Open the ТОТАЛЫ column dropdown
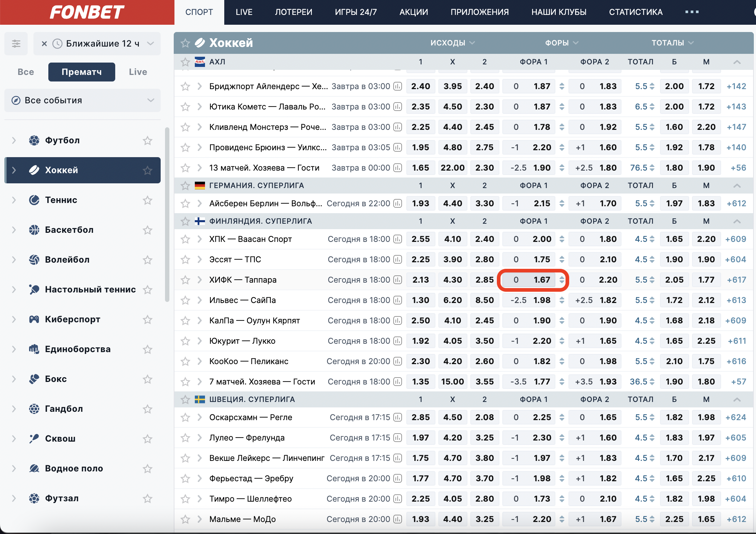This screenshot has width=756, height=534. [x=673, y=43]
